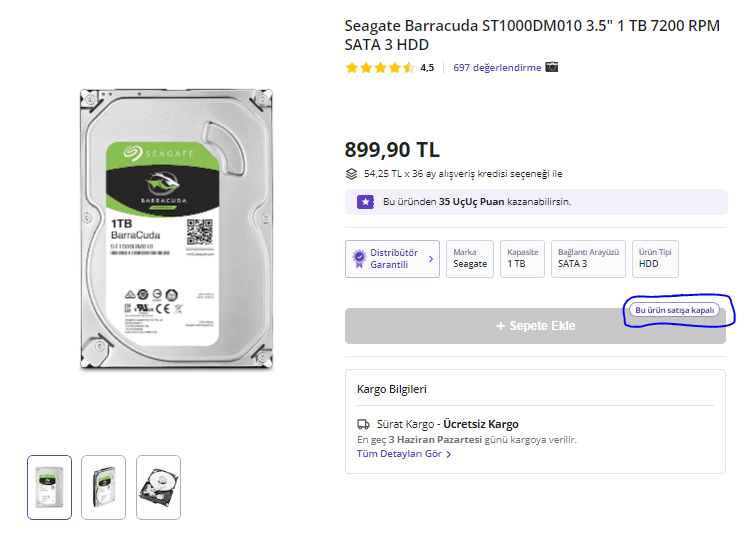Screen dimensions: 744x536
Task: Click the star rating icons
Action: [380, 68]
